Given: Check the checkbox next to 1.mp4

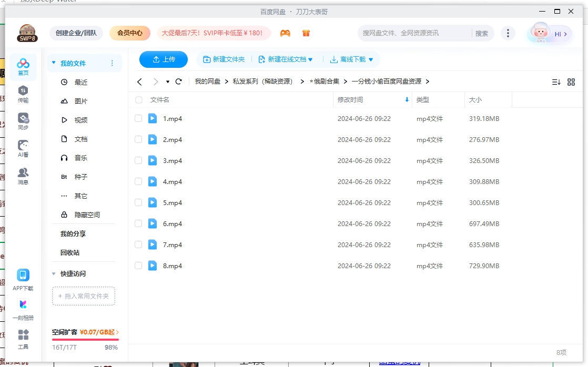Looking at the screenshot, I should click(x=138, y=118).
